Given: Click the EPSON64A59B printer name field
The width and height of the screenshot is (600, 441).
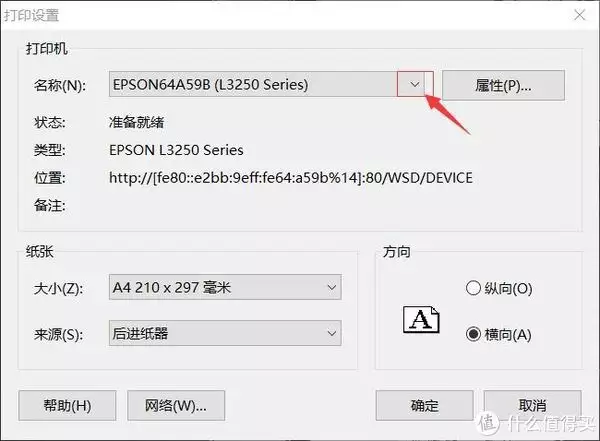Looking at the screenshot, I should coord(253,84).
